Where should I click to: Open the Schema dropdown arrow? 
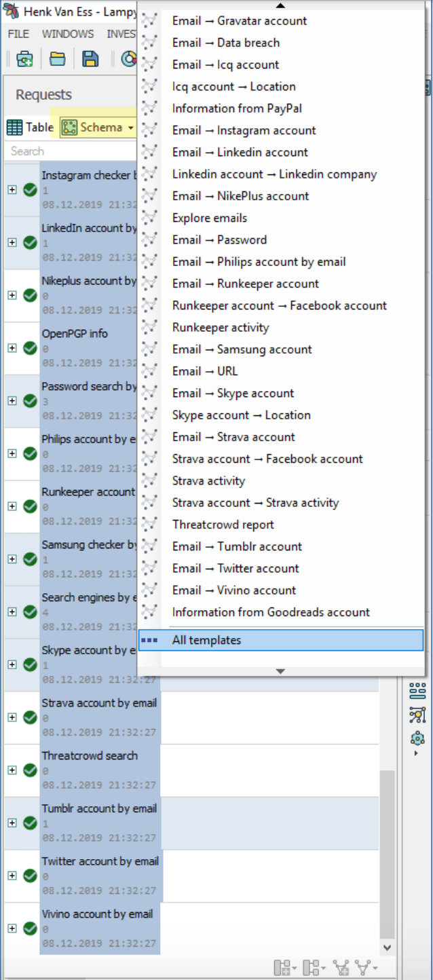coord(130,128)
